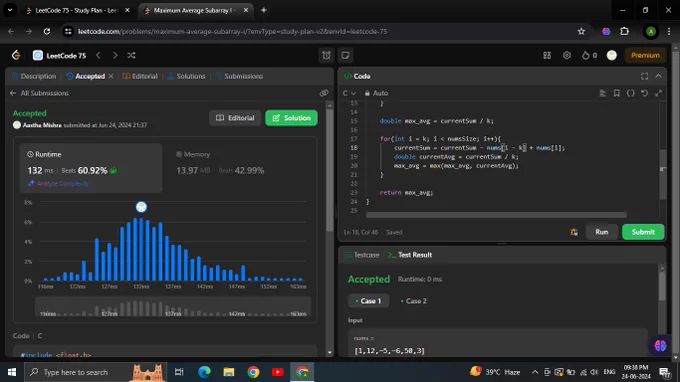Screen dimensions: 680x382
Task: Switch to the Submissions tab
Action: pyautogui.click(x=239, y=76)
